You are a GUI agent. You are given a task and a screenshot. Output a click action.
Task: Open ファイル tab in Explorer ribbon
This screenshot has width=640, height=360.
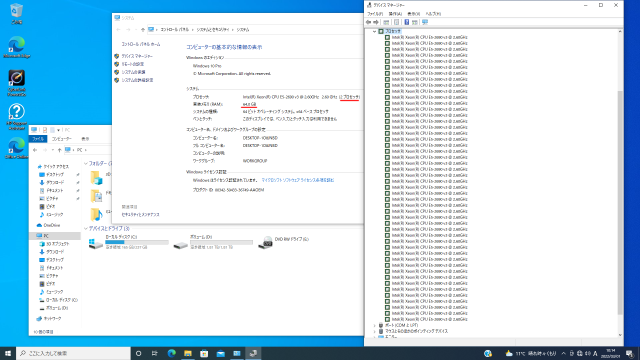pyautogui.click(x=38, y=139)
